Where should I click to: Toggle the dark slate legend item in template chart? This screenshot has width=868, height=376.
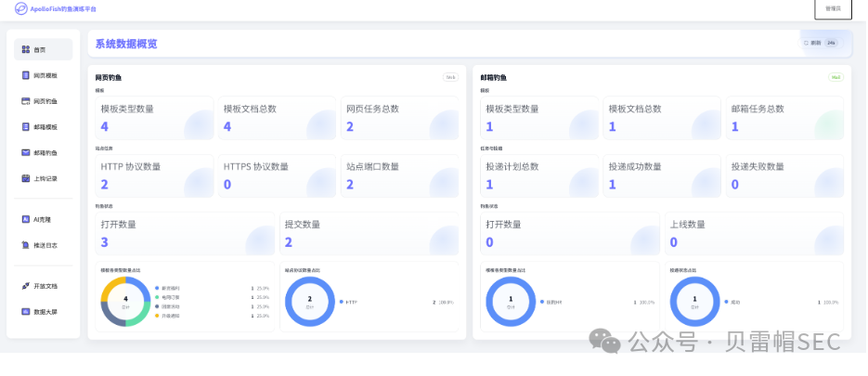168,306
